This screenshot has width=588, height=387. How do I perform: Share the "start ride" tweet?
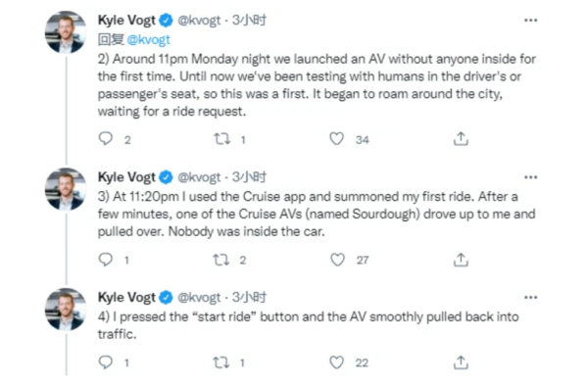461,363
